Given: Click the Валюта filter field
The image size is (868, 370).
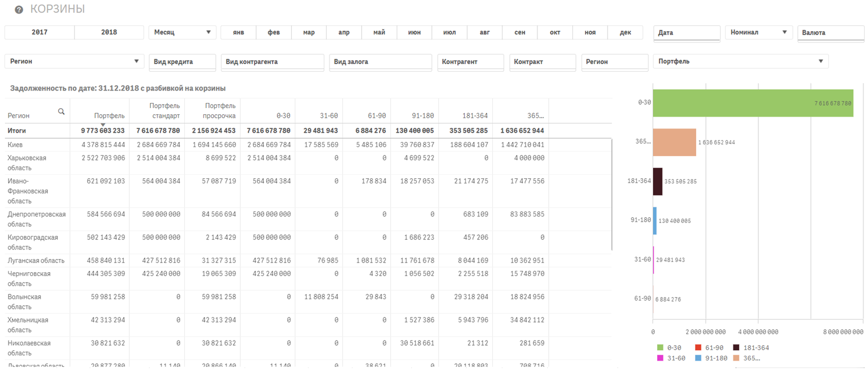Looking at the screenshot, I should (830, 33).
